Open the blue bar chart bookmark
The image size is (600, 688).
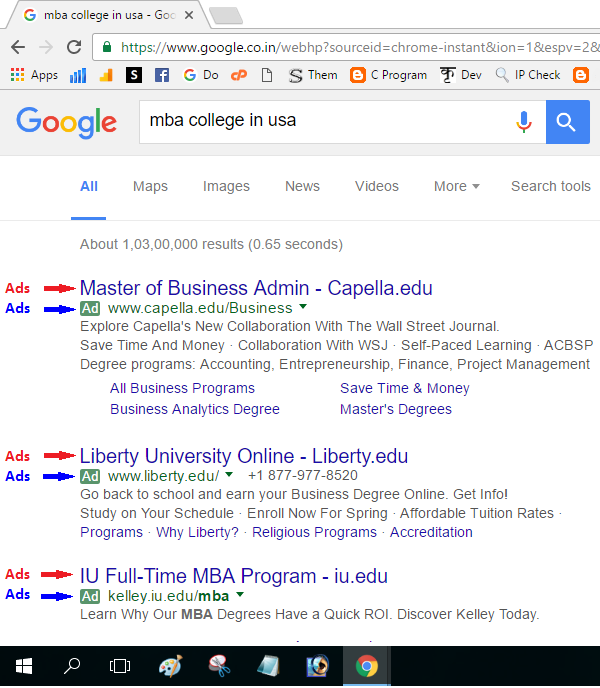tap(78, 75)
